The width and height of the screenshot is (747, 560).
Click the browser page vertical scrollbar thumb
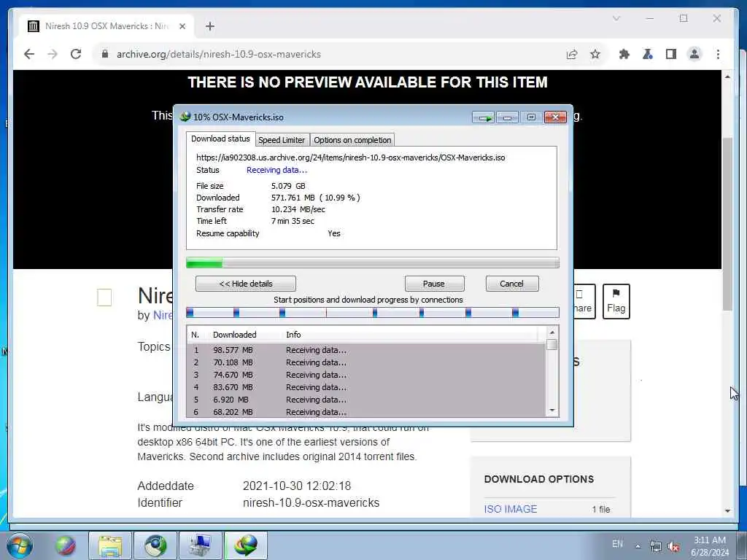pos(727,224)
